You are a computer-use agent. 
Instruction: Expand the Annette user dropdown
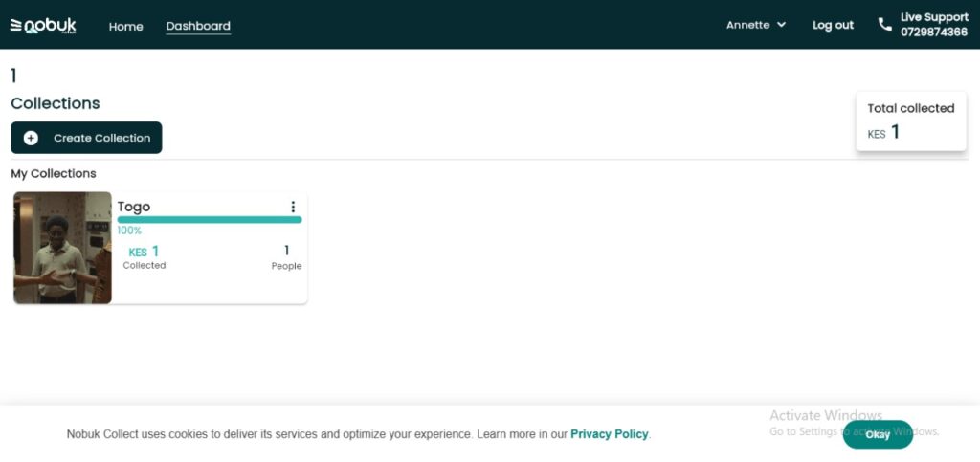click(x=755, y=25)
